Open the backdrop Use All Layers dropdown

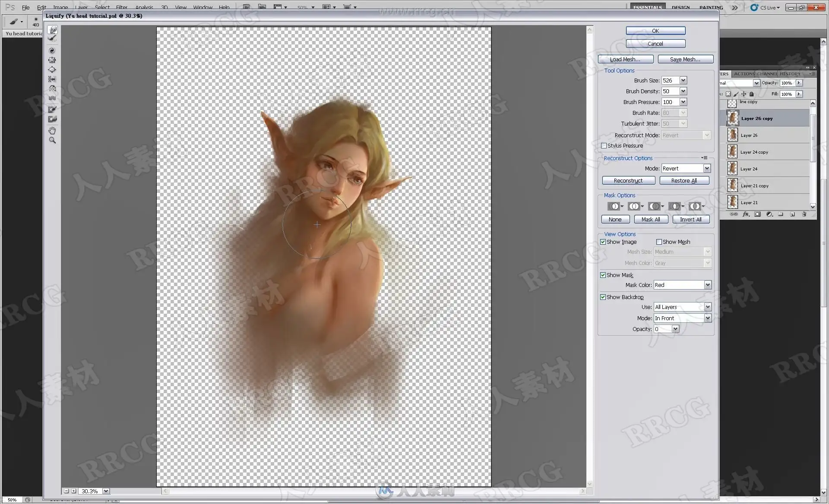coord(707,307)
